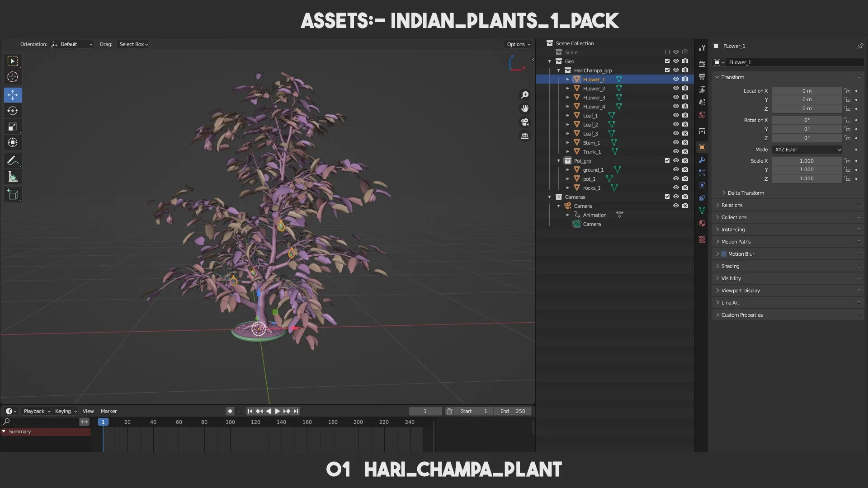Screen dimensions: 868x488
Task: Jump to the timeline start frame
Action: coord(250,411)
